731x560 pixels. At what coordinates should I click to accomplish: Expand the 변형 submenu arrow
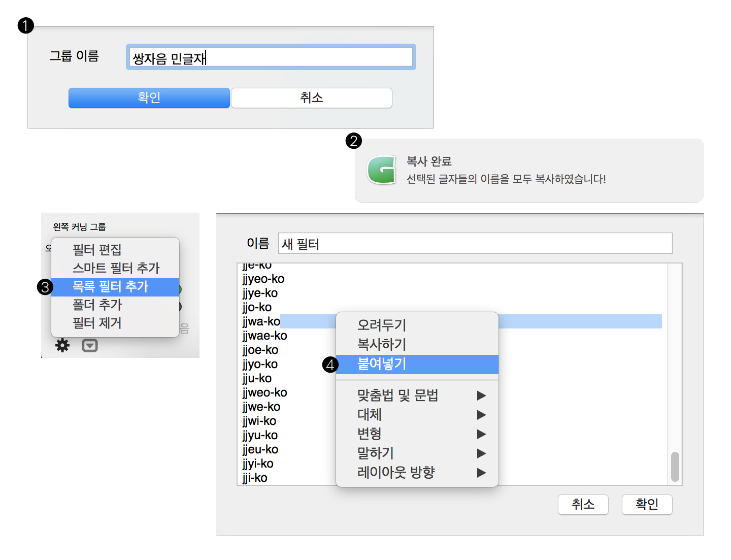point(481,434)
